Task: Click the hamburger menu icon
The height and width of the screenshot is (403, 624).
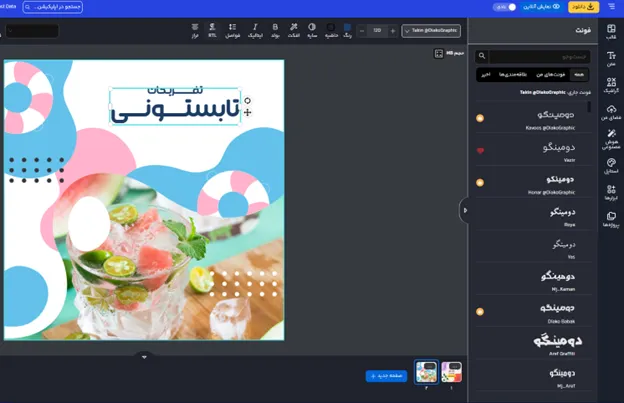Action: 611,7
